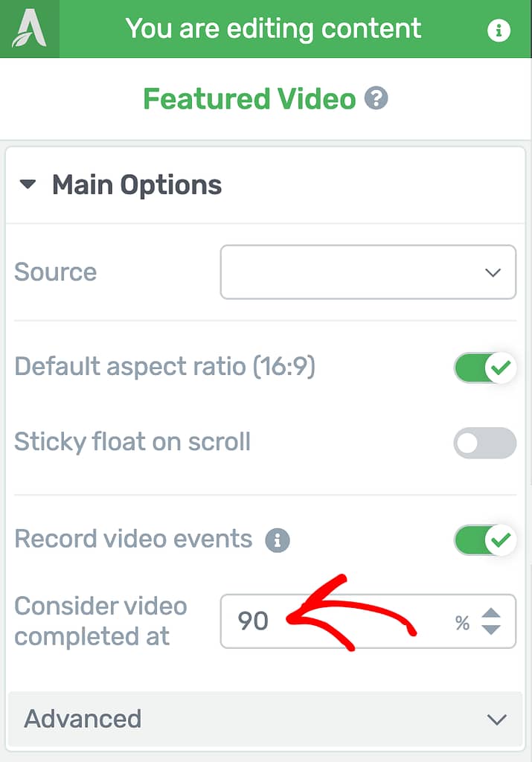Viewport: 532px width, 762px height.
Task: Turn off Record video events toggle
Action: (485, 540)
